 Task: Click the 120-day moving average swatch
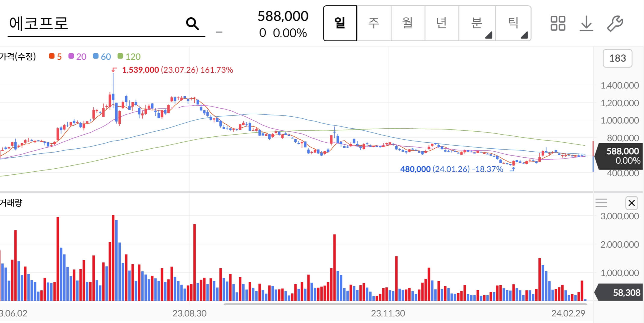click(120, 56)
